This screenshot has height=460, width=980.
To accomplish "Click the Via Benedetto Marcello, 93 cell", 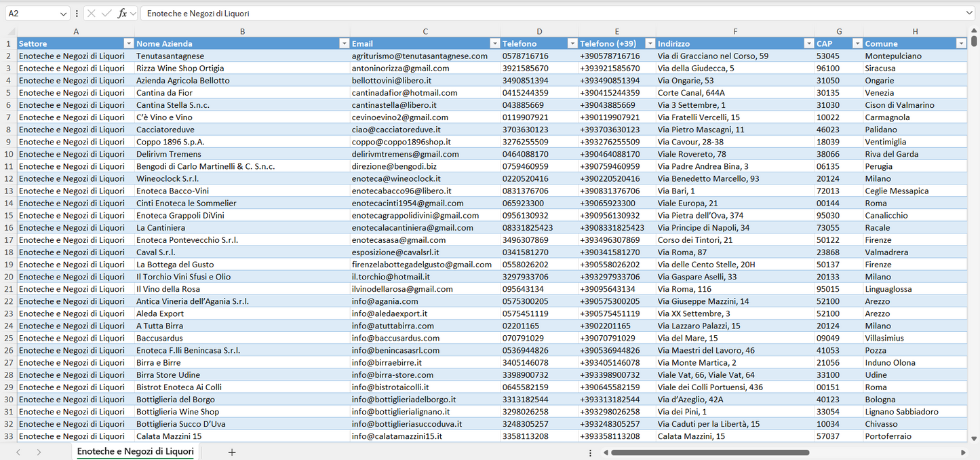I will pos(735,178).
